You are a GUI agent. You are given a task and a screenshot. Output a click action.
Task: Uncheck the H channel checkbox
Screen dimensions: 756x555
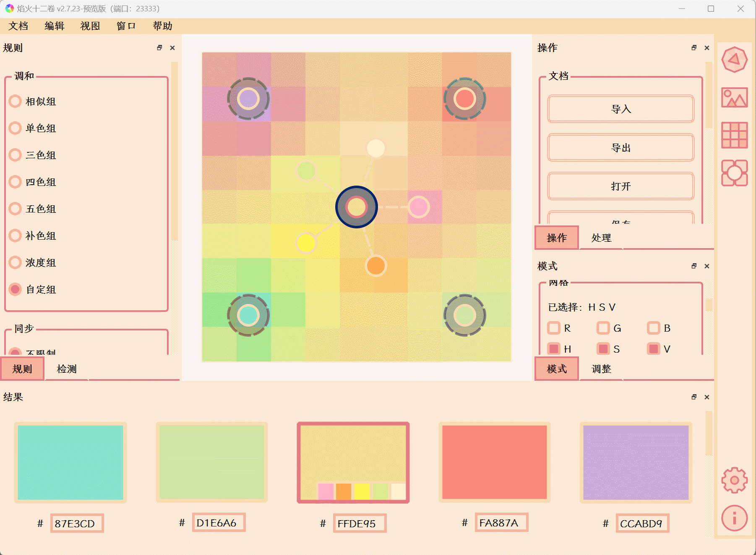click(x=554, y=349)
